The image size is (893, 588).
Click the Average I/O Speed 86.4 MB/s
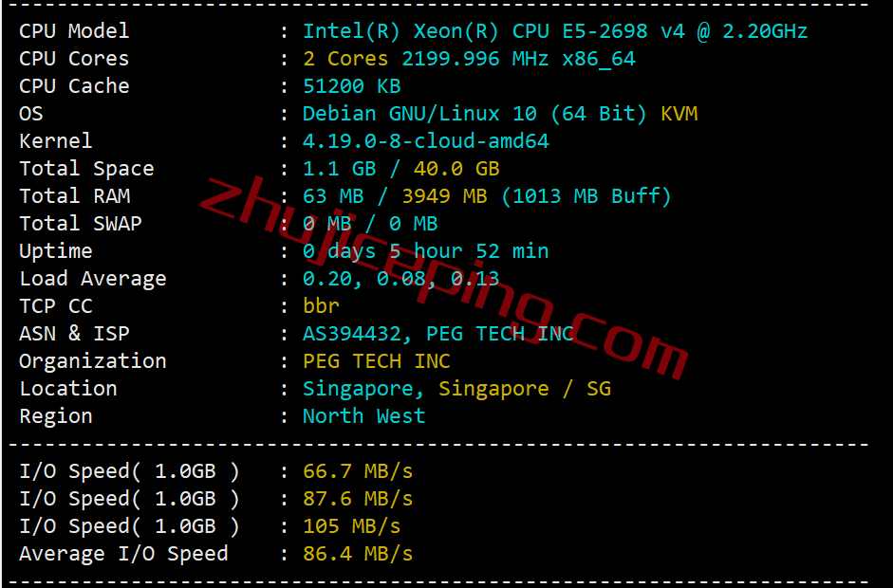click(x=358, y=554)
